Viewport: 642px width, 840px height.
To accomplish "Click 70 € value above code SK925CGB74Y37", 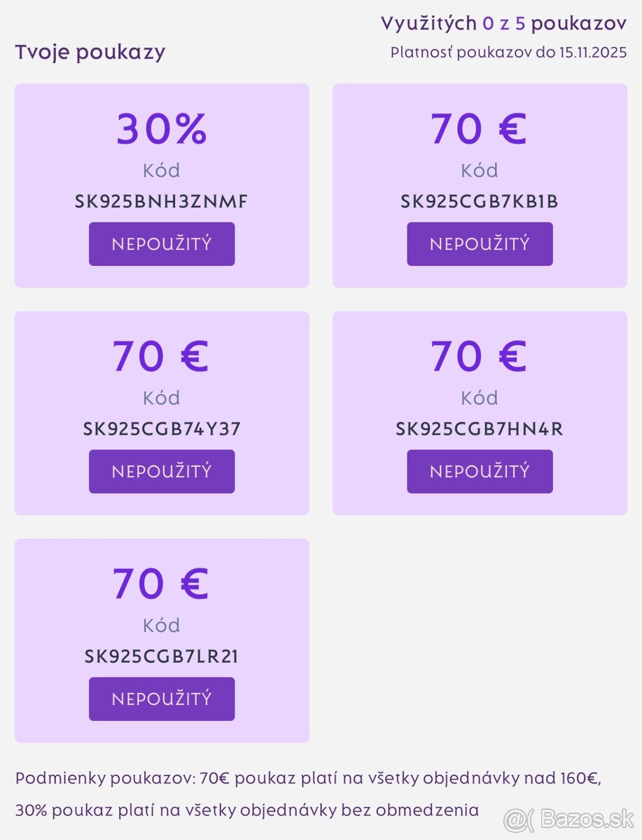I will [x=162, y=356].
